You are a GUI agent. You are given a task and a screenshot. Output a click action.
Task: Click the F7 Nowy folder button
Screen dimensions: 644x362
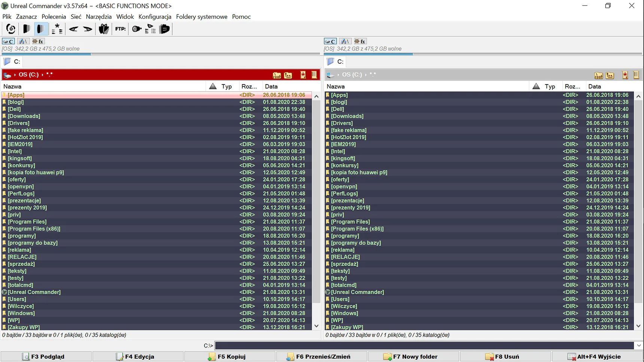point(414,356)
